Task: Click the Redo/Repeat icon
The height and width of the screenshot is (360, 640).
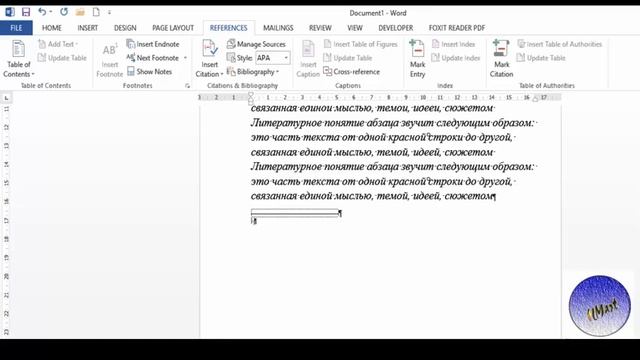Action: (x=64, y=12)
